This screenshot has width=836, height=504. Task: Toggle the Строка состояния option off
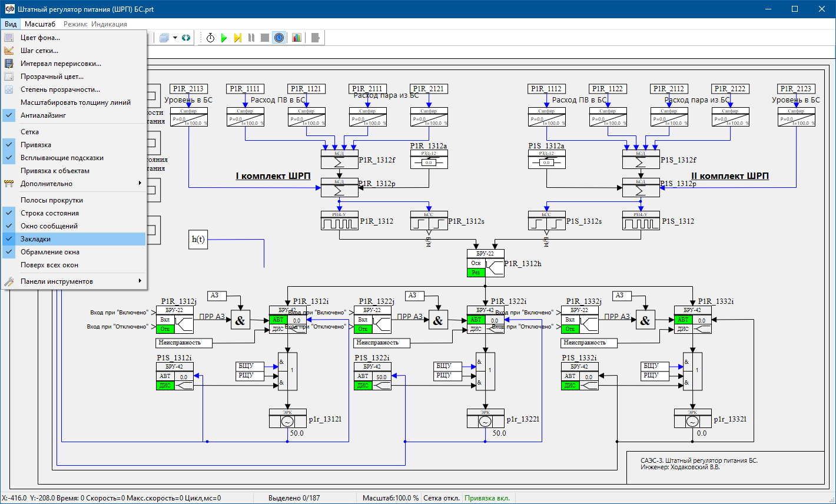point(49,213)
